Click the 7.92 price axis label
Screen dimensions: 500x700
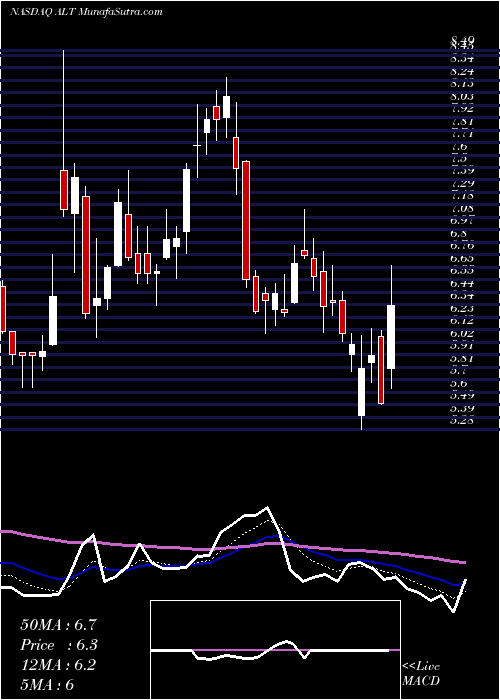tap(462, 108)
